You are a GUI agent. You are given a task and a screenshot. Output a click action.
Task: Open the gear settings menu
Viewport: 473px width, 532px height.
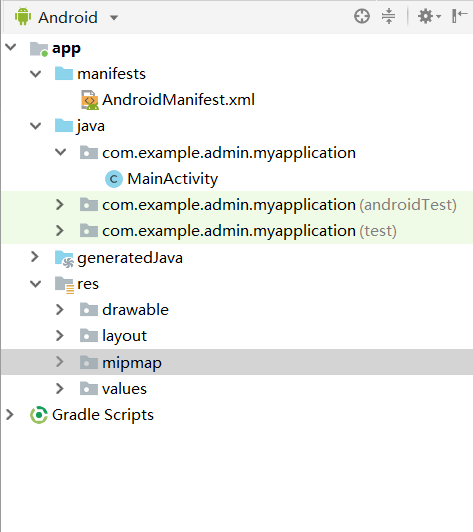click(429, 16)
